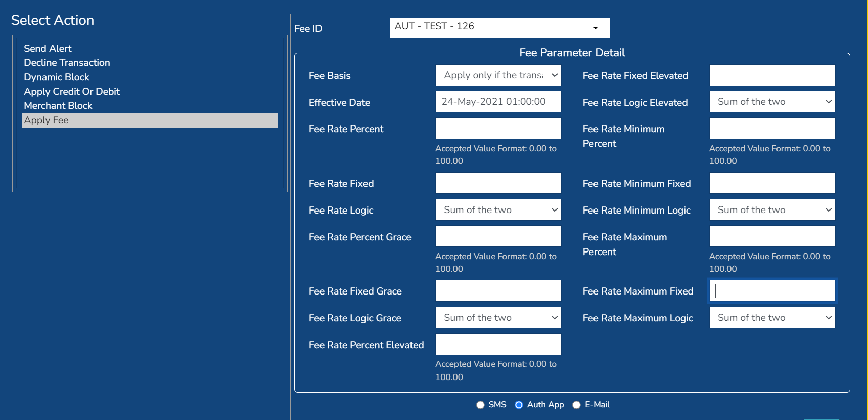Viewport: 868px width, 420px height.
Task: Click the Fee Rate Maximum Logic label
Action: (x=638, y=318)
